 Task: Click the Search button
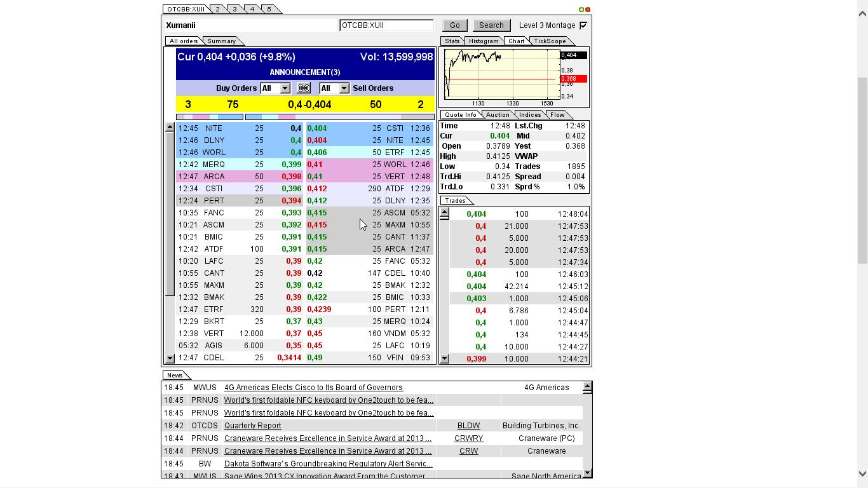(x=491, y=25)
